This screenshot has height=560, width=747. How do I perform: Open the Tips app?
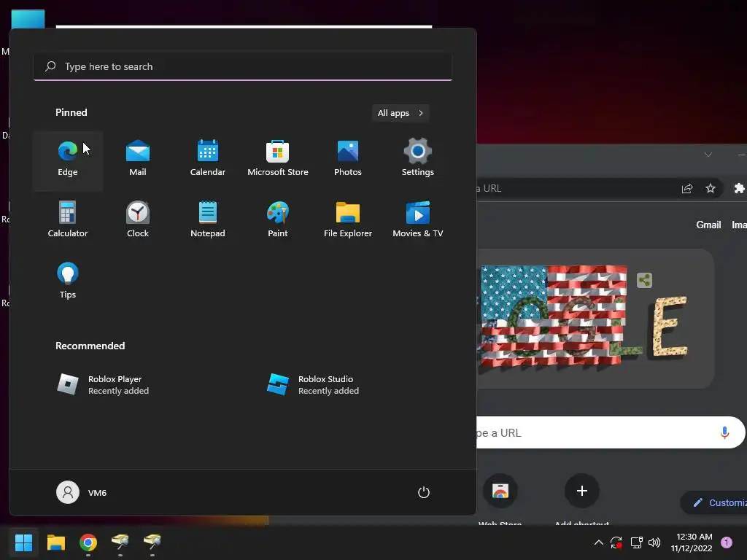coord(68,282)
